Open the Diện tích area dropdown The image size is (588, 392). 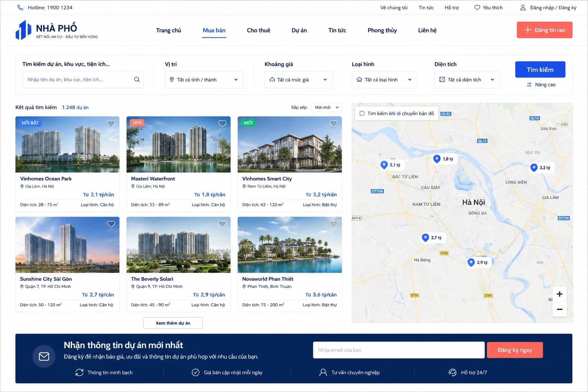467,80
